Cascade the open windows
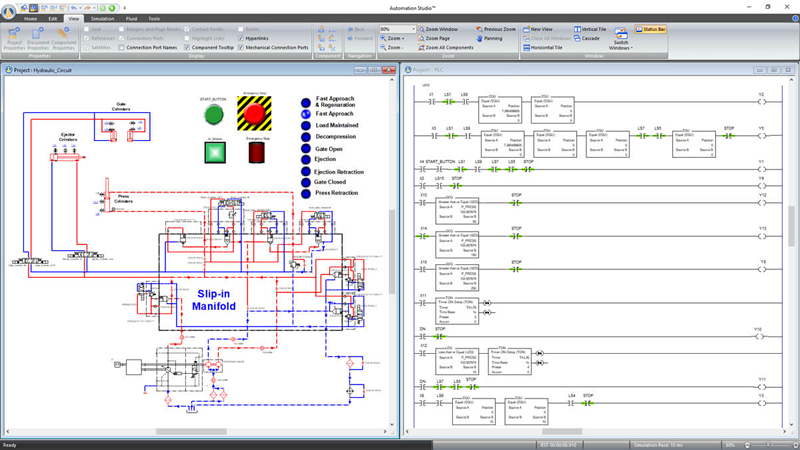 [x=587, y=38]
